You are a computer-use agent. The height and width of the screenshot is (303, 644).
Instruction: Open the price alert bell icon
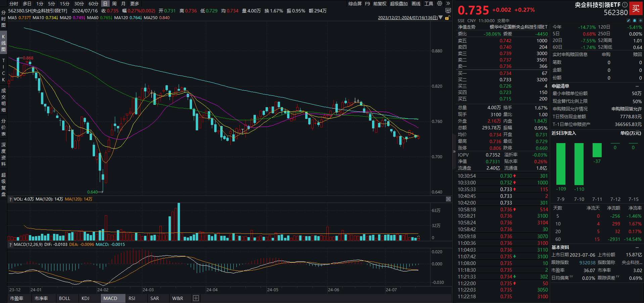click(634, 20)
